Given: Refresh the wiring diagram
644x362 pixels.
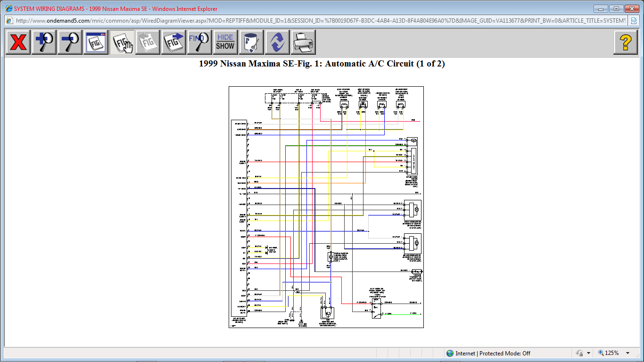Looking at the screenshot, I should coord(277,42).
